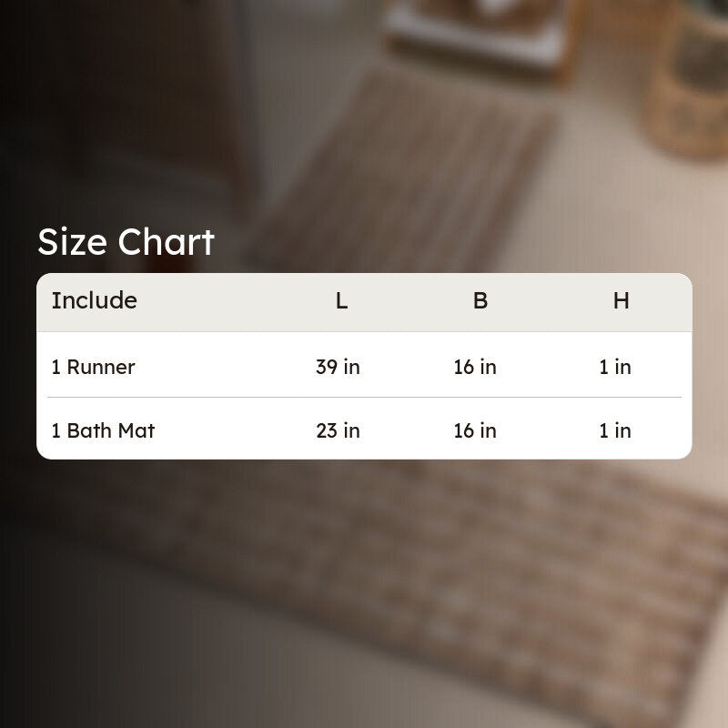Select the Include column header
728x728 pixels.
(95, 300)
